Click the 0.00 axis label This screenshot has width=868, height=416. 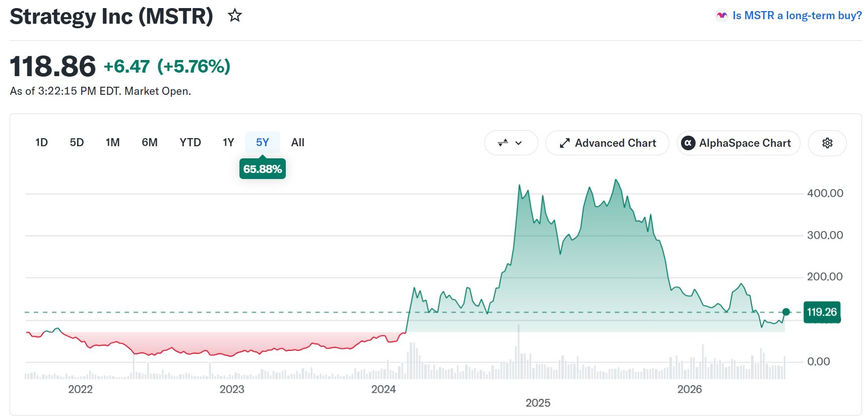819,362
